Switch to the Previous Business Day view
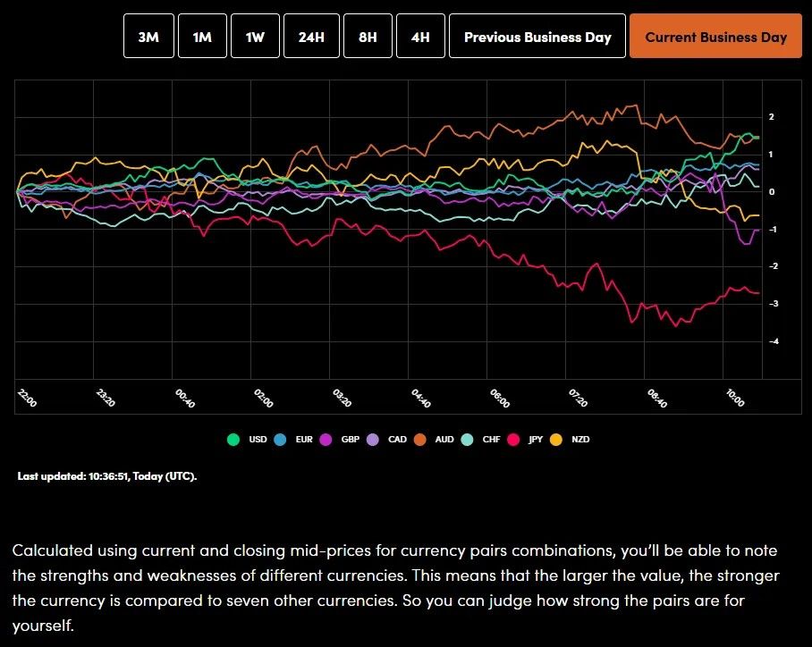The height and width of the screenshot is (647, 812). point(537,36)
